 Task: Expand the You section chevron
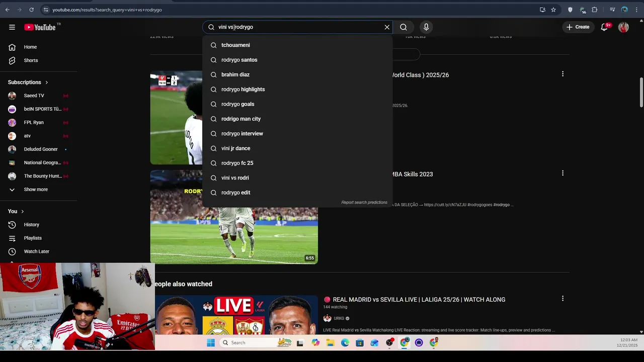(x=22, y=212)
